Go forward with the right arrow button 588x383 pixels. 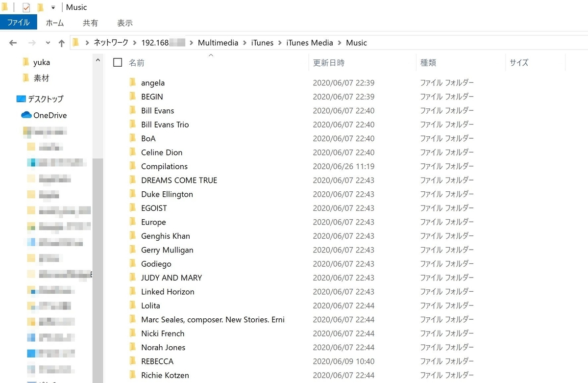[32, 43]
